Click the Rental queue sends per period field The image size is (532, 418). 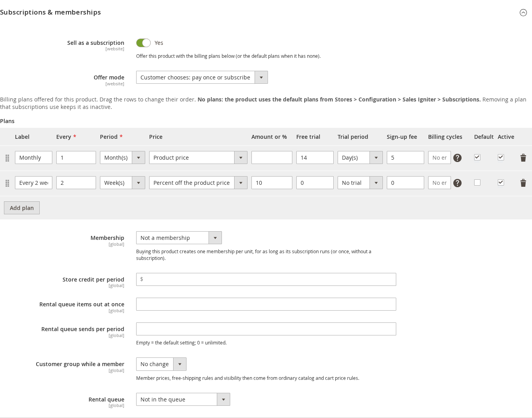coord(266,329)
